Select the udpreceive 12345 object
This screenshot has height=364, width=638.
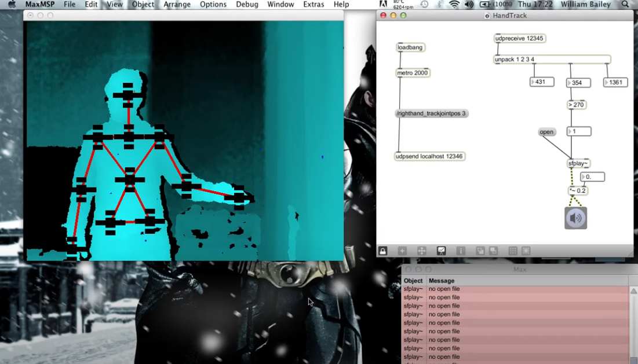tap(520, 38)
